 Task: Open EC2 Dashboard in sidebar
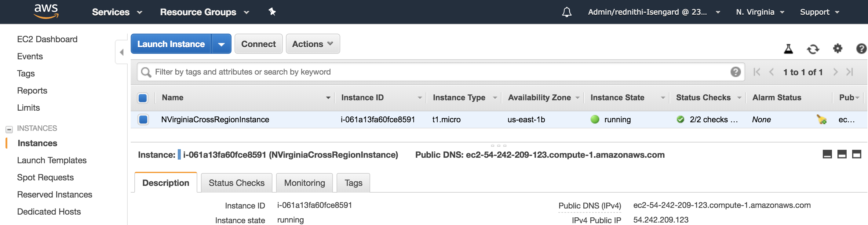click(47, 39)
